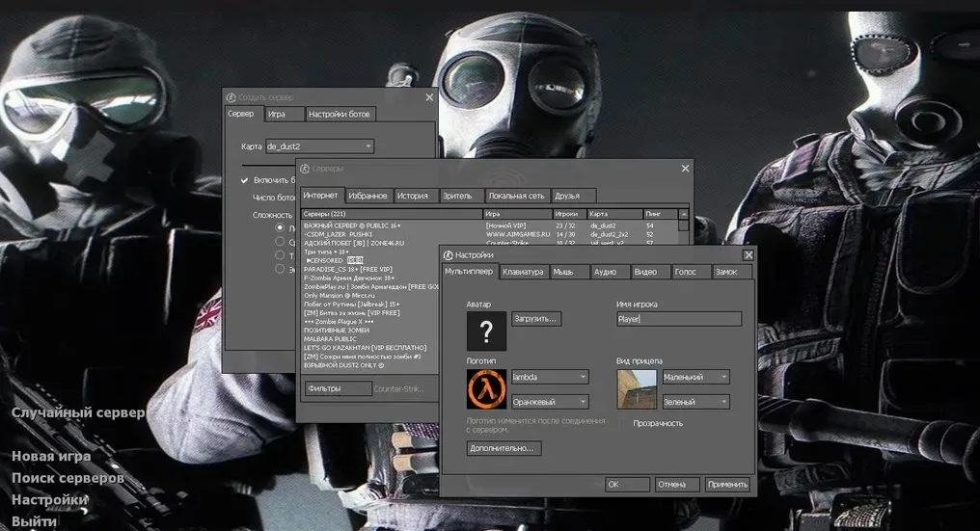This screenshot has width=980, height=531.
Task: Toggle the Включить bots checkbox
Action: [245, 180]
